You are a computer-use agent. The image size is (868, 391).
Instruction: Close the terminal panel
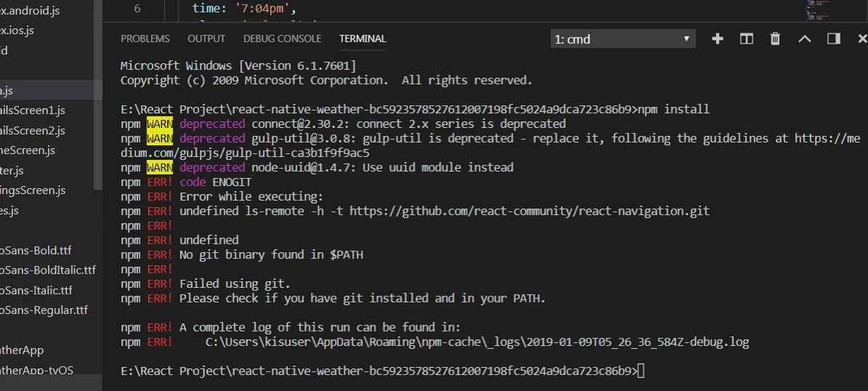pyautogui.click(x=862, y=39)
